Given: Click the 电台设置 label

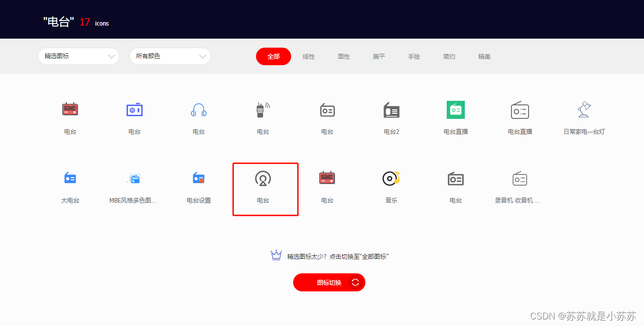Looking at the screenshot, I should (x=199, y=201).
